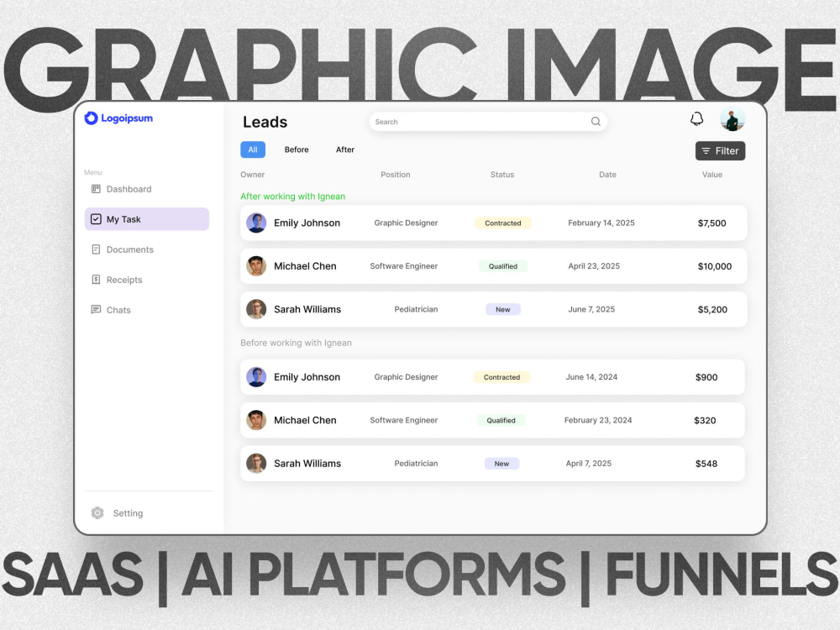Click Sarah Williams avatar, June 7 row
840x630 pixels.
coord(256,309)
